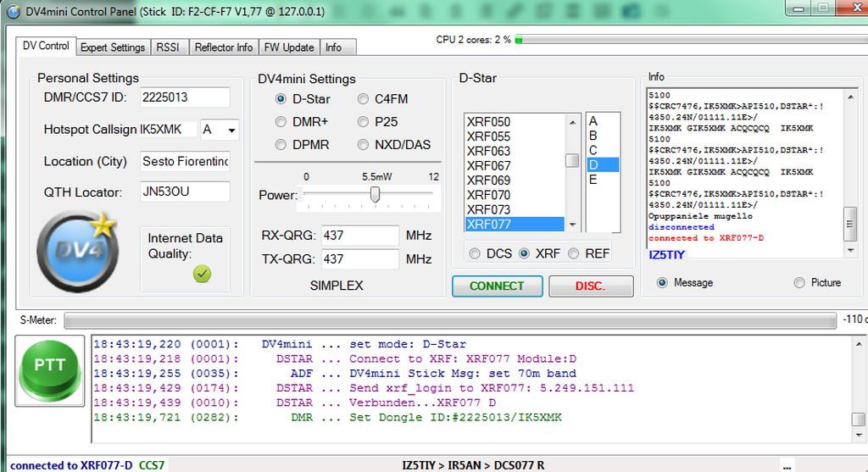Click the TX-QRG frequency field
Screen dimensions: 868x472
coord(359,259)
